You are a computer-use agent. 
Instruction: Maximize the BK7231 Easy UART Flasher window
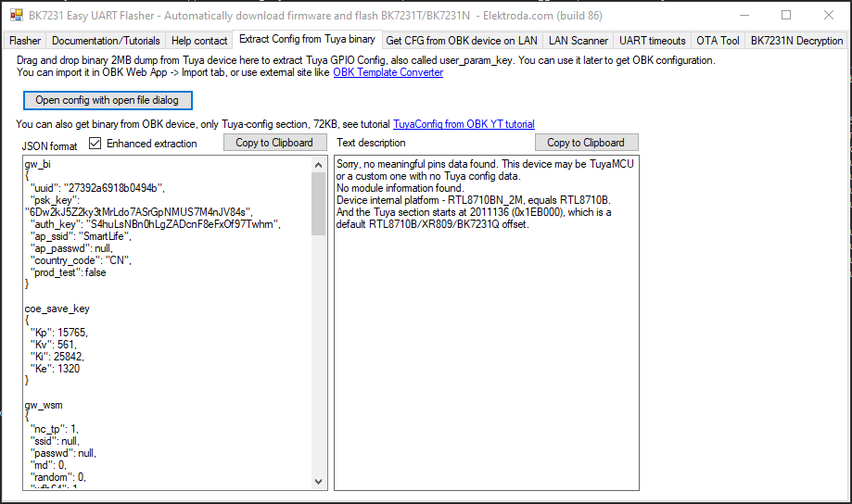click(x=786, y=15)
